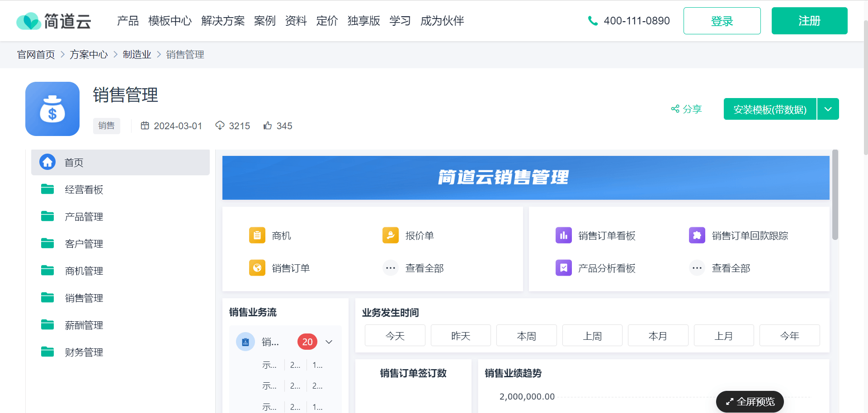868x413 pixels.
Task: Select the 本月 time filter option
Action: (658, 335)
